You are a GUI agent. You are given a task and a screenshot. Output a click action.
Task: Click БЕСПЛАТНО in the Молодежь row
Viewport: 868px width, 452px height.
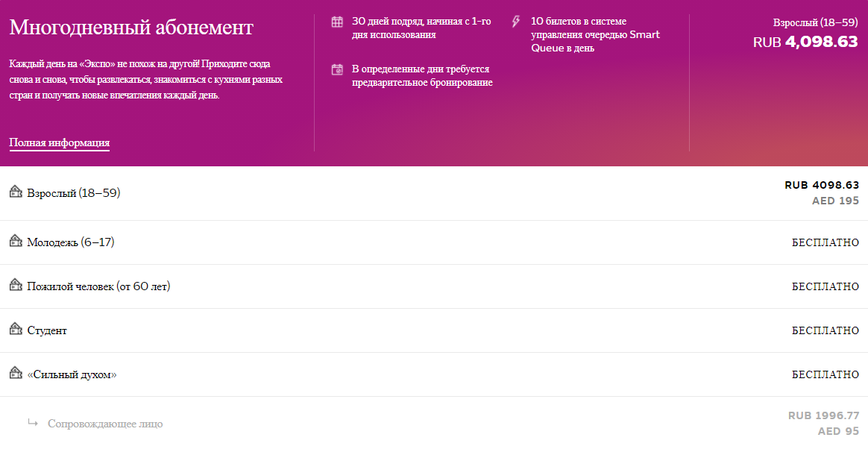(825, 242)
